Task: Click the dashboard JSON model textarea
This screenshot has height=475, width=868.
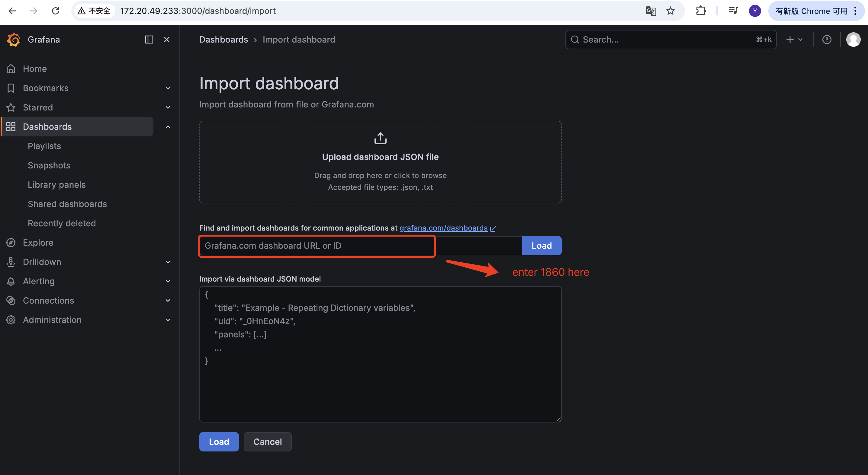Action: (x=380, y=354)
